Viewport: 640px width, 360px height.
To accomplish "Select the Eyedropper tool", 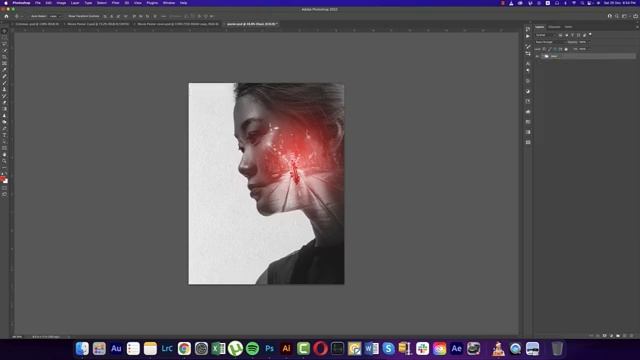I will pyautogui.click(x=4, y=70).
